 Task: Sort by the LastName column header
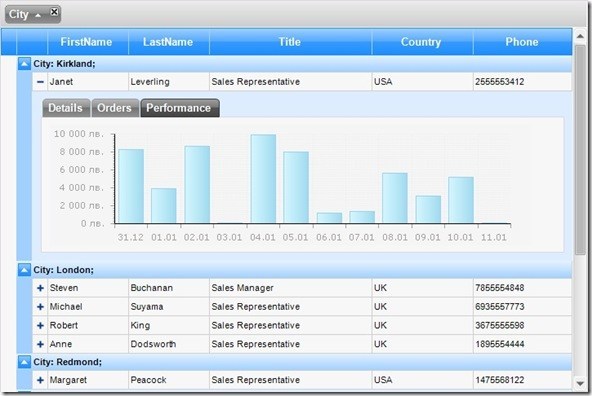169,42
